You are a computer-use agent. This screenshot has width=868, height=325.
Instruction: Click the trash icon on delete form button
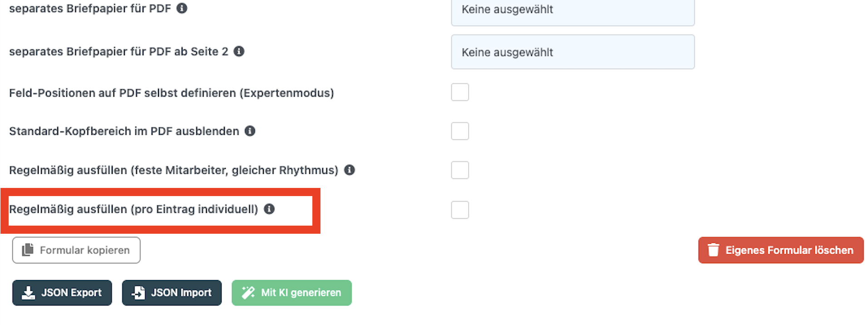(713, 250)
